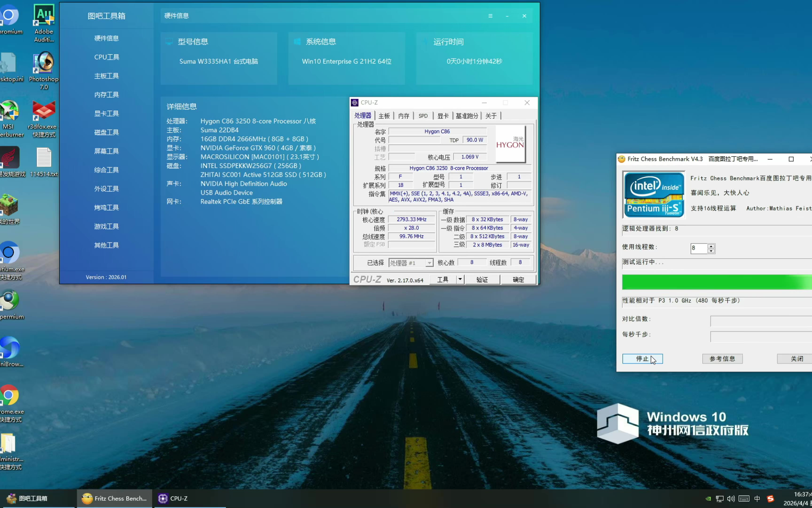The width and height of the screenshot is (812, 508).
Task: Click the volume icon in system tray
Action: point(731,499)
